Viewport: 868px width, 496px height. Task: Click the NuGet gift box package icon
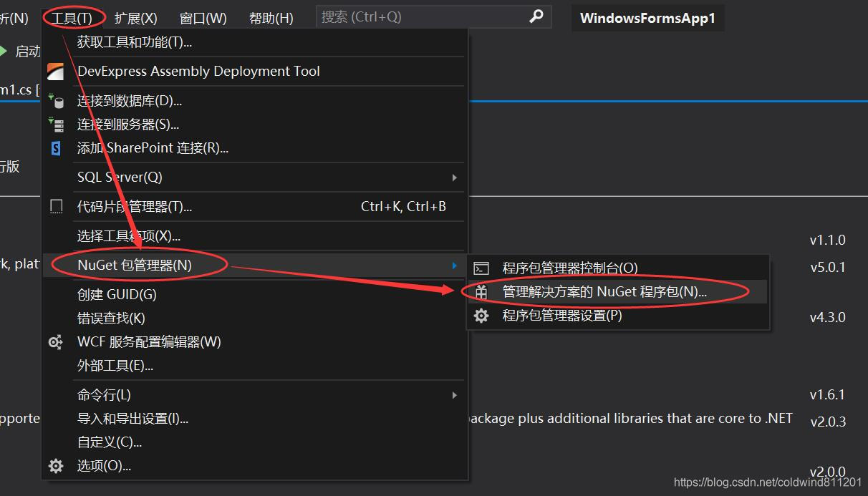481,292
